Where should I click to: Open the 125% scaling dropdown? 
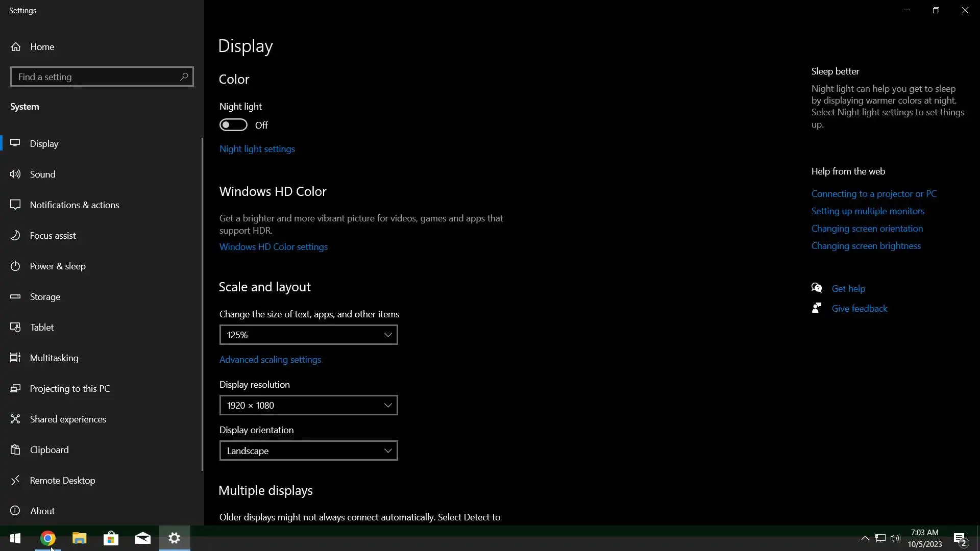308,335
